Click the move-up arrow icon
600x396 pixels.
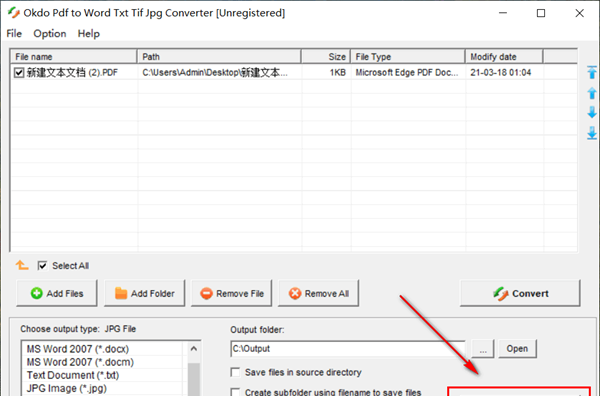tap(592, 93)
